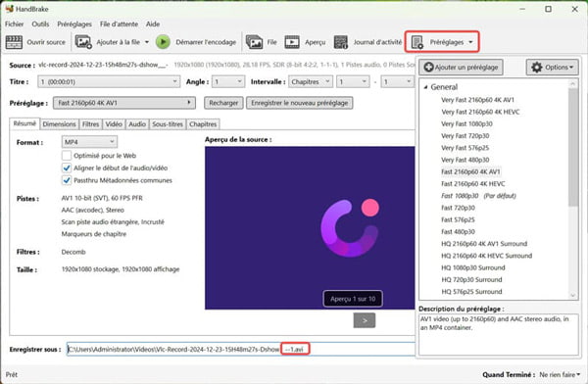Switch to the Sous-titres tab
Viewport: 588px width, 384px height.
click(x=168, y=124)
